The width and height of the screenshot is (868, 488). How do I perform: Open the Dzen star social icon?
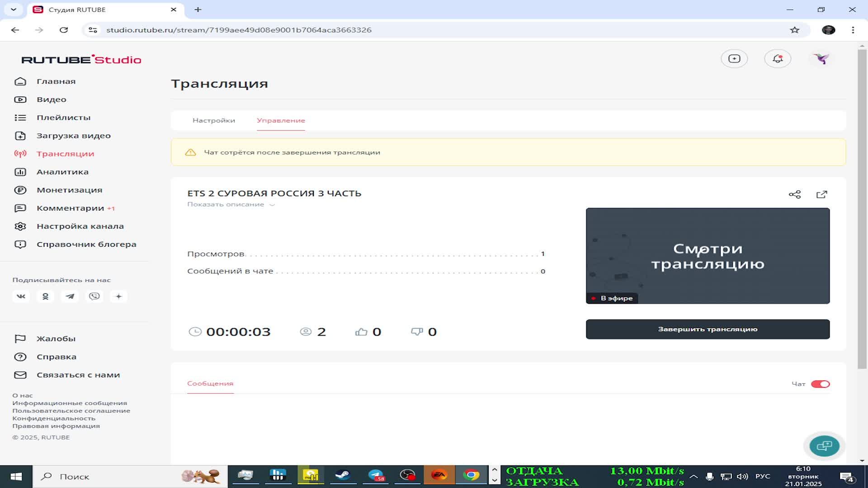point(118,296)
